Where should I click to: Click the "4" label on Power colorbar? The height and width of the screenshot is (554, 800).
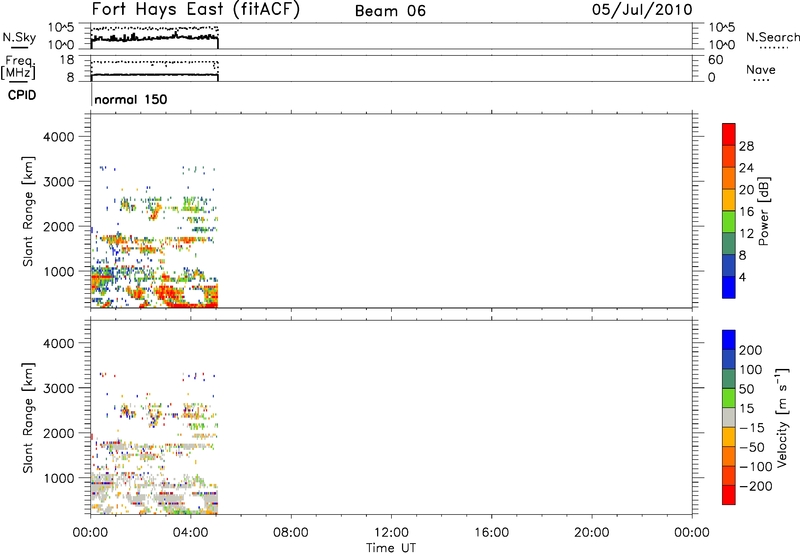[x=742, y=277]
